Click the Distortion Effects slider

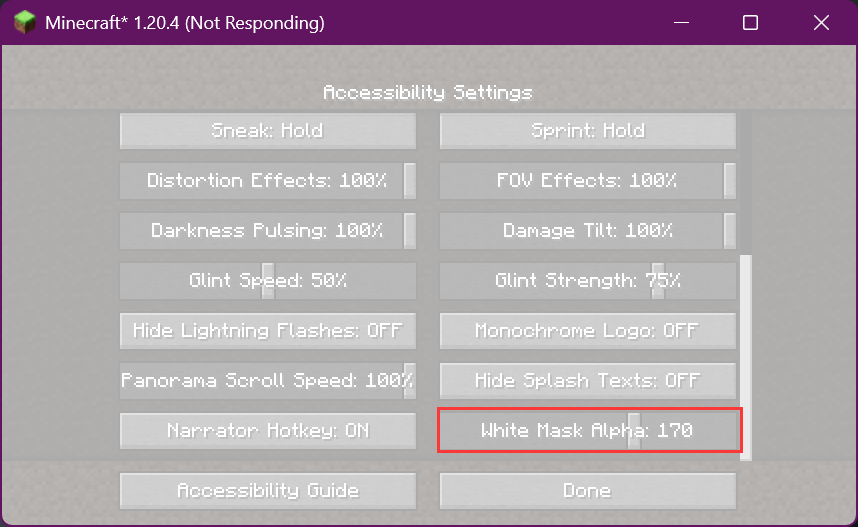(x=267, y=181)
